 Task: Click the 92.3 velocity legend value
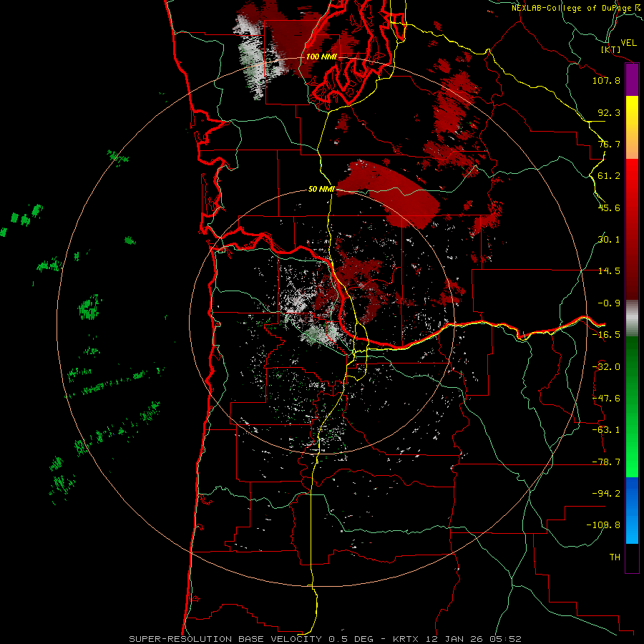coord(609,112)
